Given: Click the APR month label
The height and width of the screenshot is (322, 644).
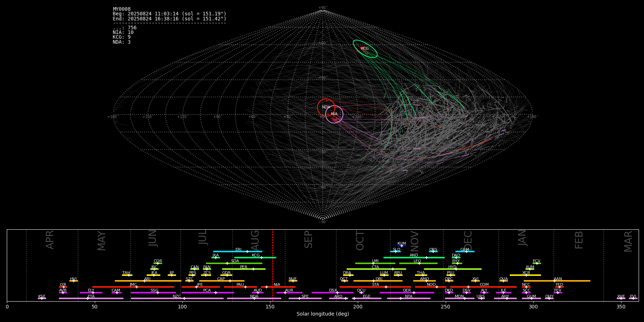Looking at the screenshot, I should pos(50,240).
